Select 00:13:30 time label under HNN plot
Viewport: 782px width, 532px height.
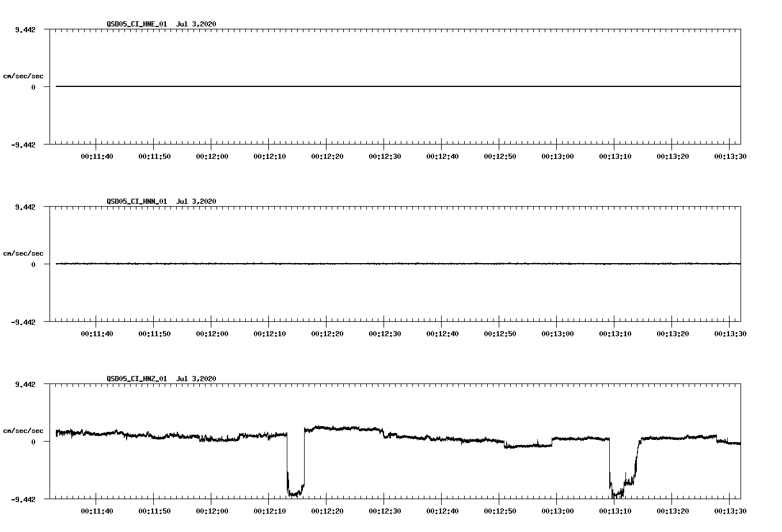730,334
